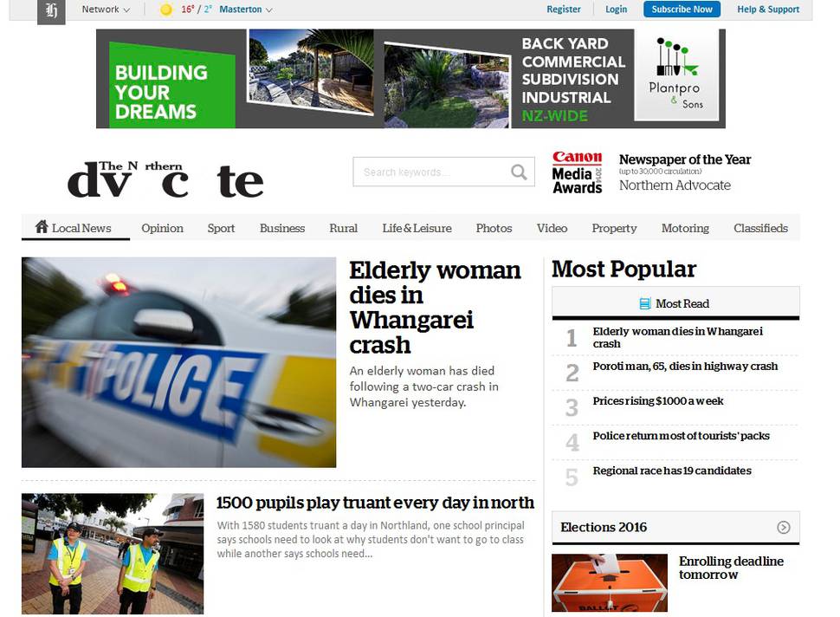Click the 'With 1580 students truant' summary text
The height and width of the screenshot is (617, 840).
(x=370, y=539)
